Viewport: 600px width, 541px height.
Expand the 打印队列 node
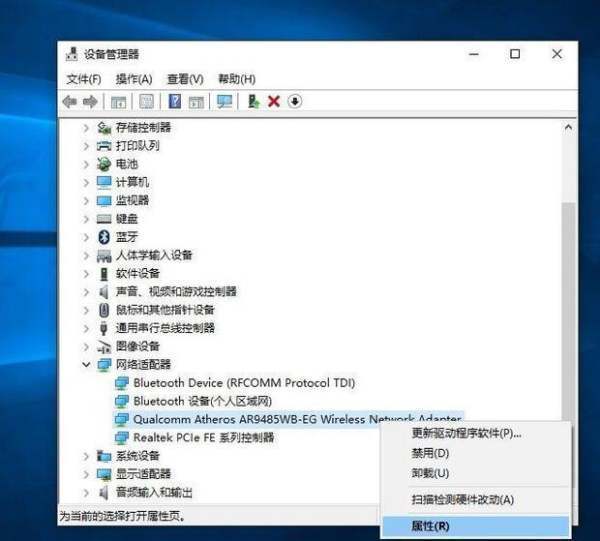[x=86, y=146]
